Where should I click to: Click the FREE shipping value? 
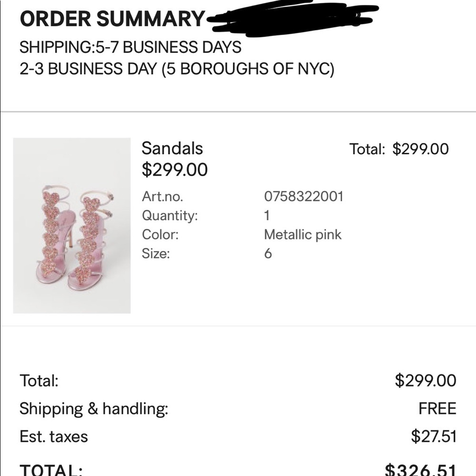point(437,408)
